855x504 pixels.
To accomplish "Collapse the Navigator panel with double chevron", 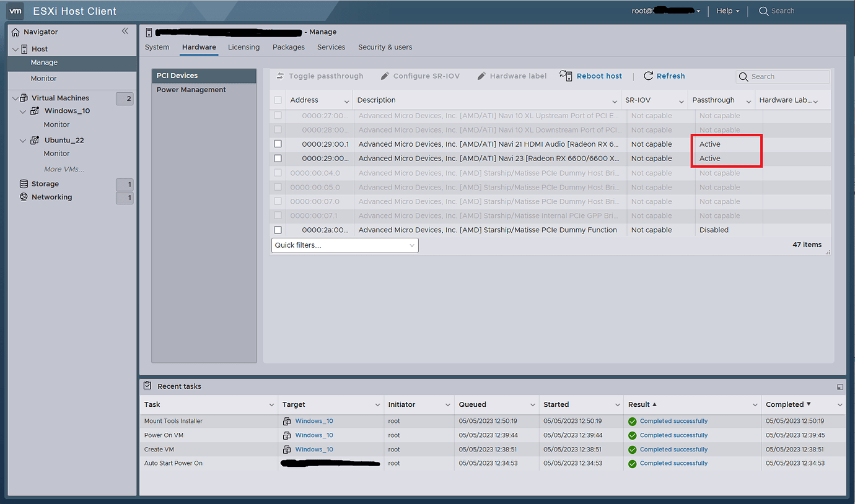I will tap(125, 31).
